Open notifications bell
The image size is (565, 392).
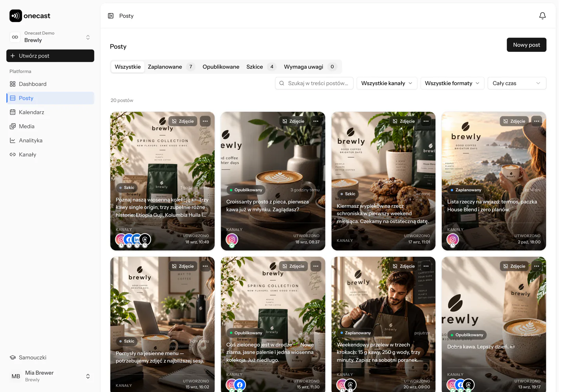(x=542, y=16)
